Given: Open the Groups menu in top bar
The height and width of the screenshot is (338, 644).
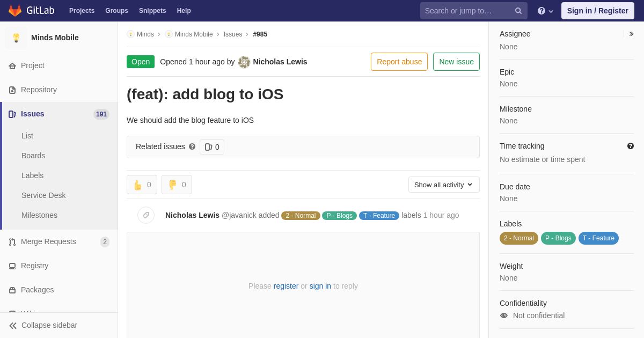Looking at the screenshot, I should pyautogui.click(x=116, y=11).
